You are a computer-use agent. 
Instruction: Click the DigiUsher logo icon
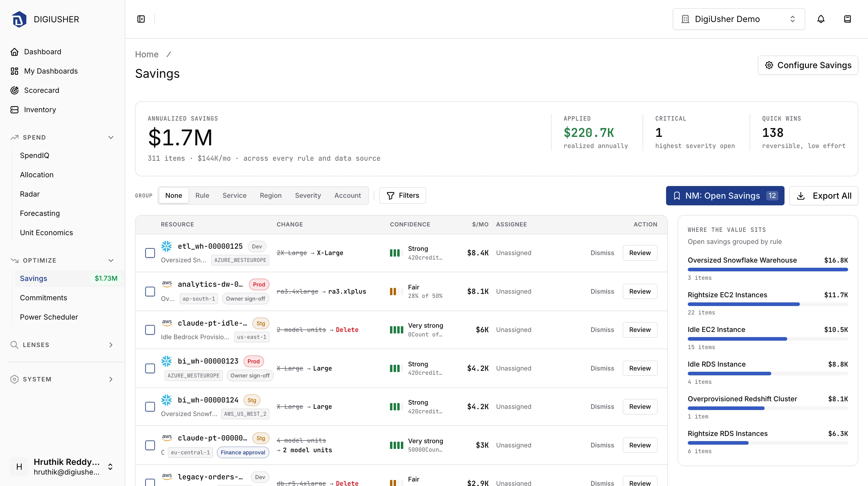pos(19,19)
